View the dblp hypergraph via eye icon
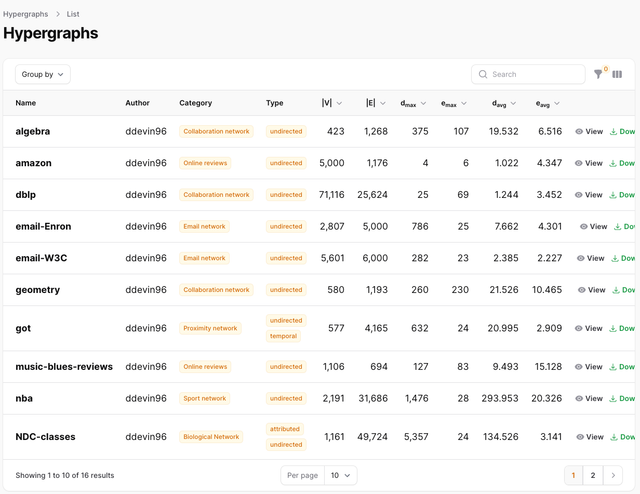 pyautogui.click(x=580, y=195)
